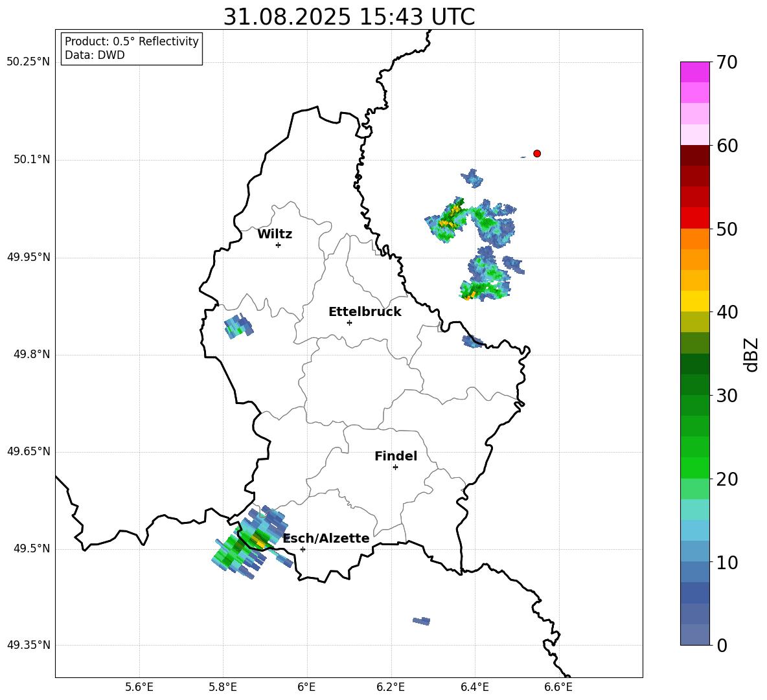Click the light blue colorbar segment above 10

click(694, 551)
